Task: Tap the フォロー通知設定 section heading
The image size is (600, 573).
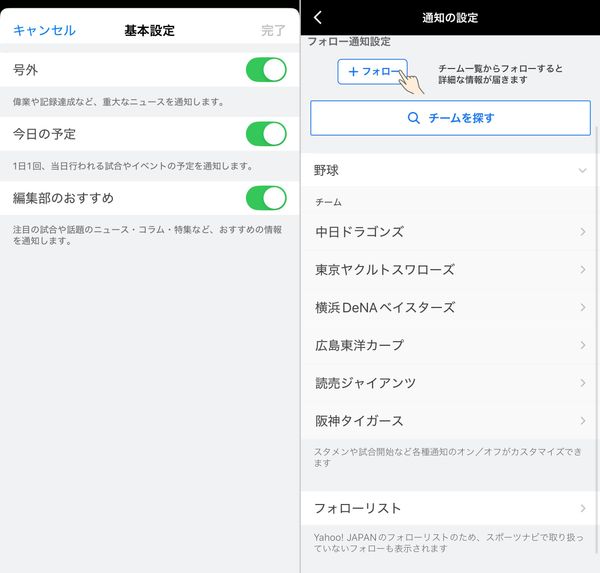Action: (349, 41)
